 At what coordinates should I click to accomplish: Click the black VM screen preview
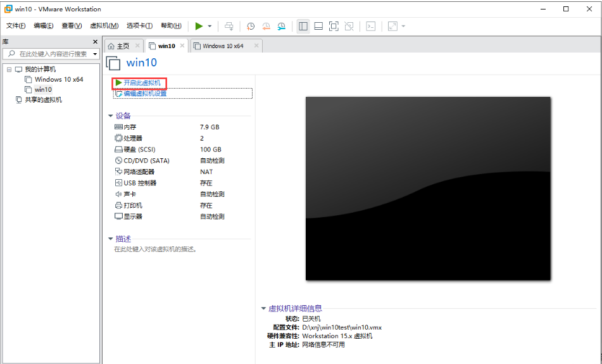point(428,189)
